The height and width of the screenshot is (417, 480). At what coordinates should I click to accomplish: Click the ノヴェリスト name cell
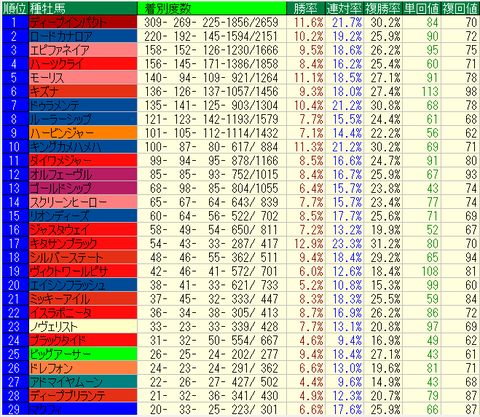coord(83,326)
